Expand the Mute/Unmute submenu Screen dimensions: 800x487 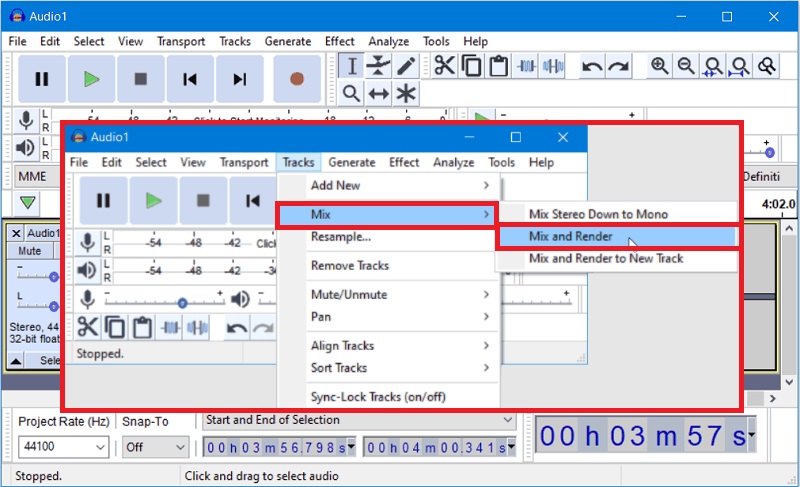tap(389, 294)
